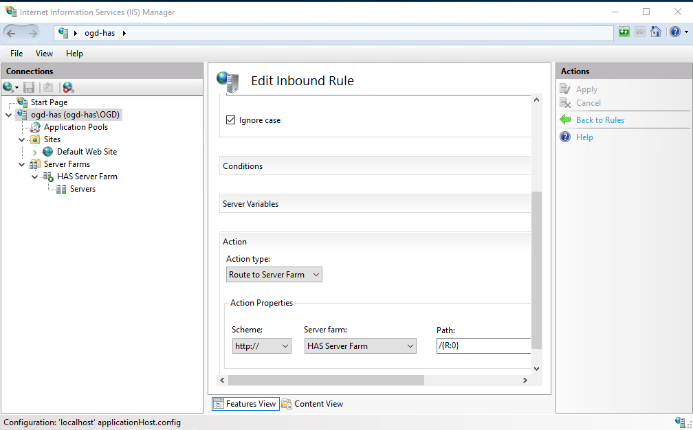Click Cancel in Actions pane
The image size is (693, 430).
(x=588, y=103)
